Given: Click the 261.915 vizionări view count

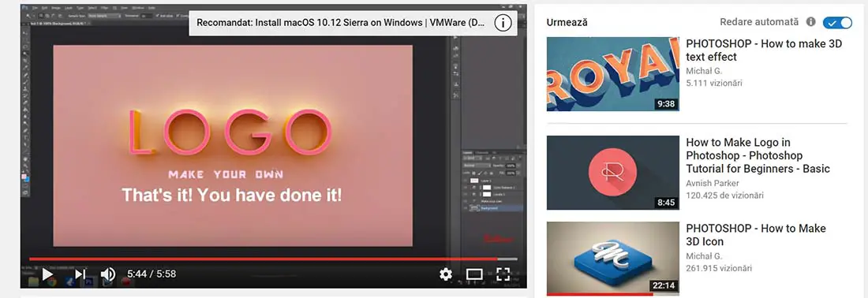Looking at the screenshot, I should coord(719,268).
